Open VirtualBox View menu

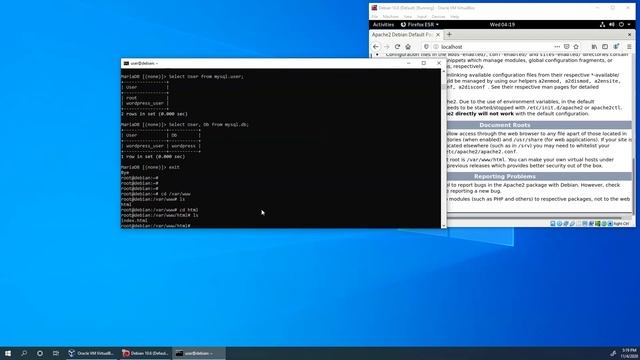(x=408, y=17)
